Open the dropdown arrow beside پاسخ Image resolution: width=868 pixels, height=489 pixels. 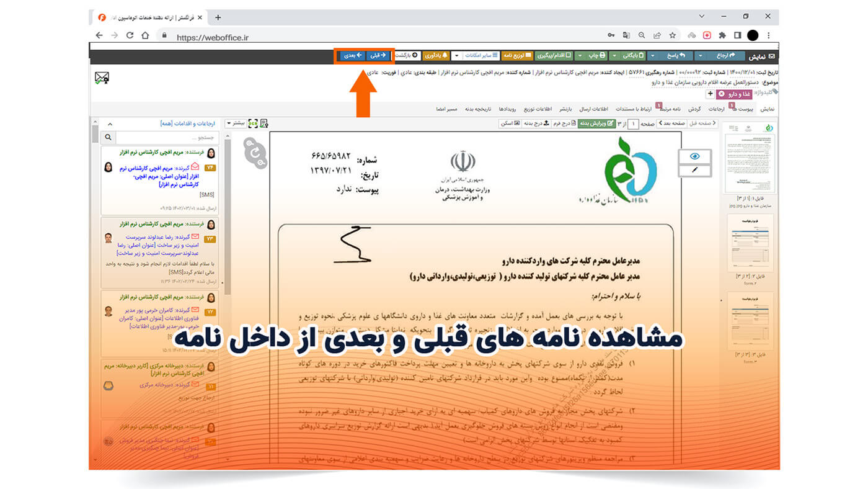652,55
